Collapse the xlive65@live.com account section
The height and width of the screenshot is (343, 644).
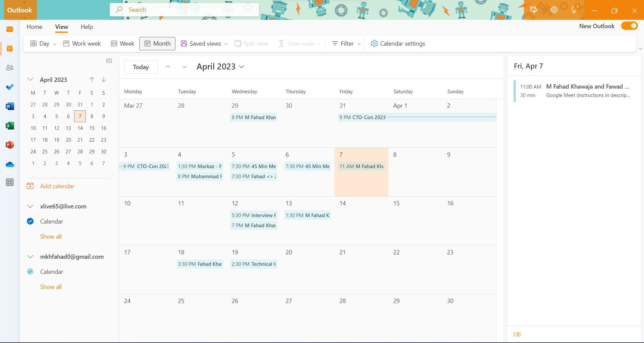coord(30,206)
